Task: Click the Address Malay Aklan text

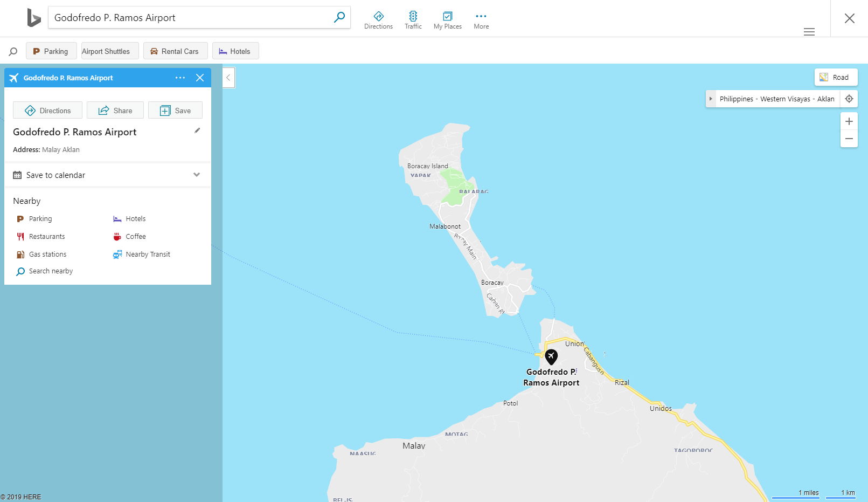Action: [46, 149]
